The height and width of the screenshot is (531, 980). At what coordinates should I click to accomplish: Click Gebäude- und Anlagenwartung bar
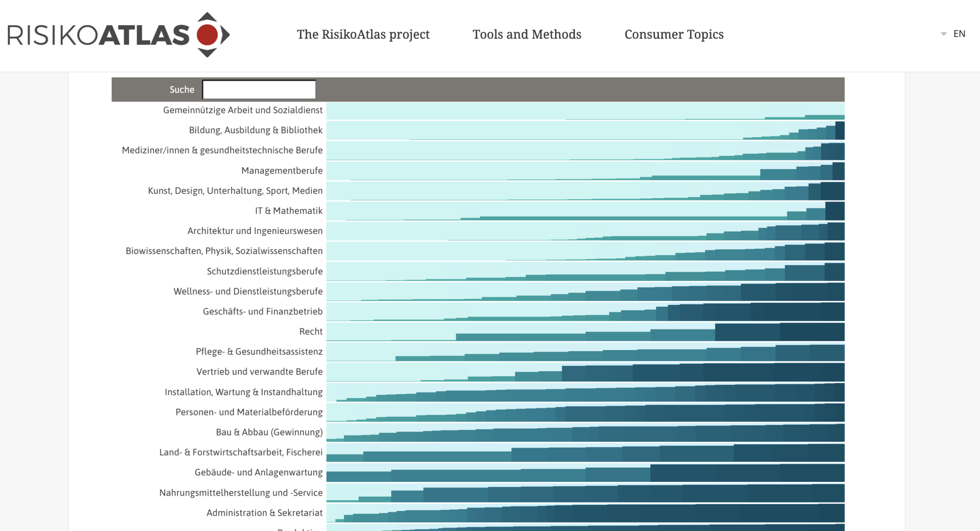(585, 473)
